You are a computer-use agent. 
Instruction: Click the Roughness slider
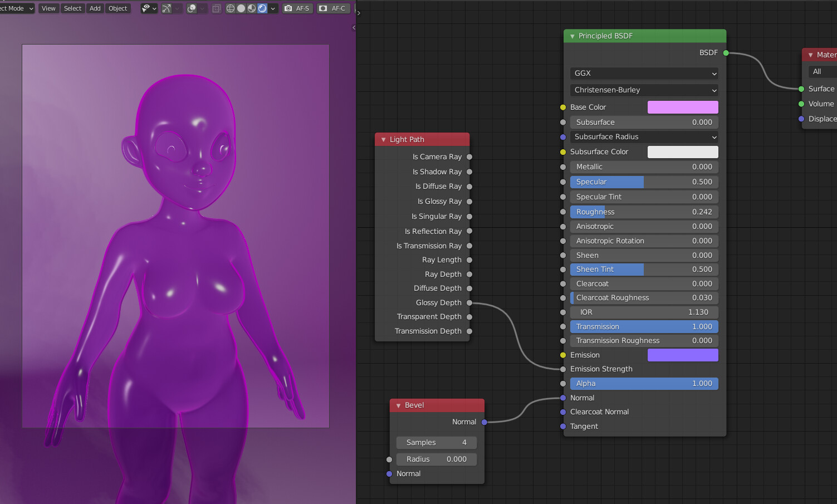[644, 212]
